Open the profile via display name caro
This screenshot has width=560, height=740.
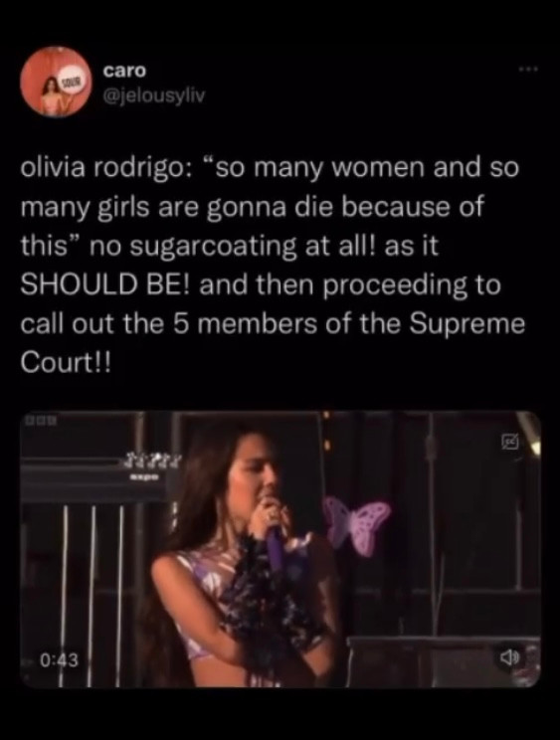click(124, 70)
